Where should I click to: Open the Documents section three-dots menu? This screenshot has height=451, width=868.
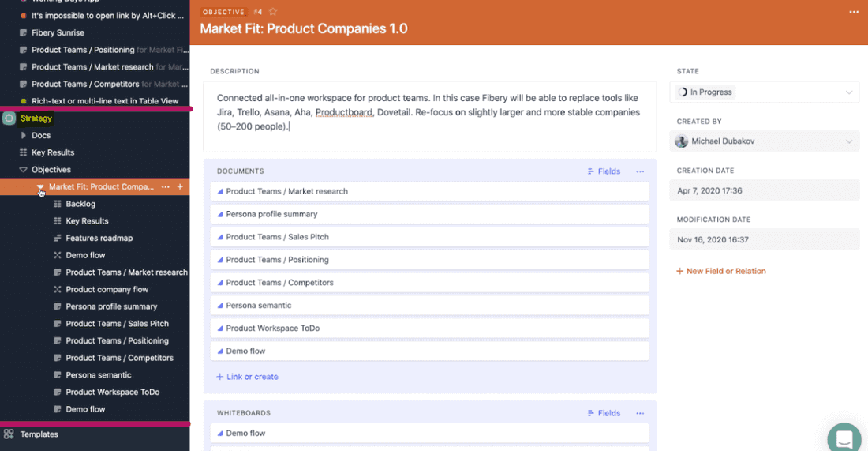tap(640, 171)
